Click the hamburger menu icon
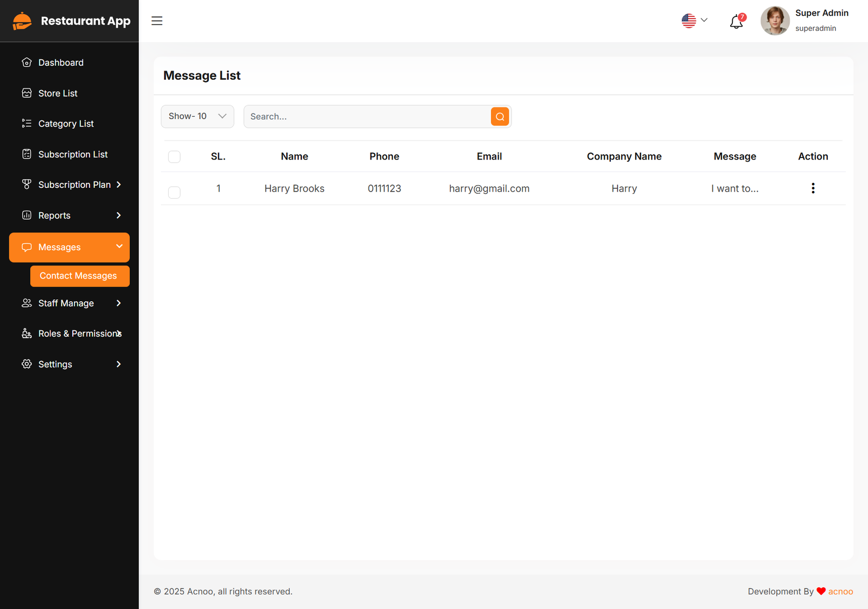 click(157, 21)
